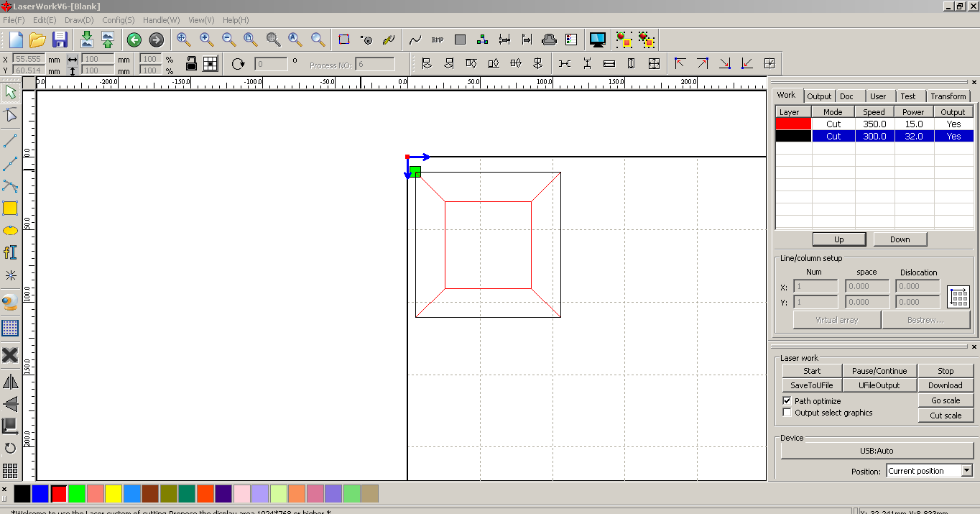Undo using the green back arrow
The width and height of the screenshot is (980, 514).
tap(134, 40)
